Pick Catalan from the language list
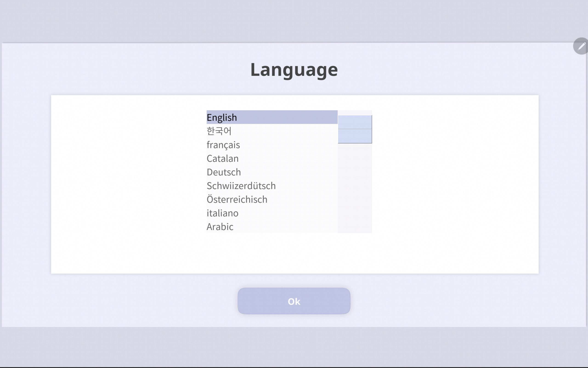The image size is (588, 368). (x=222, y=159)
